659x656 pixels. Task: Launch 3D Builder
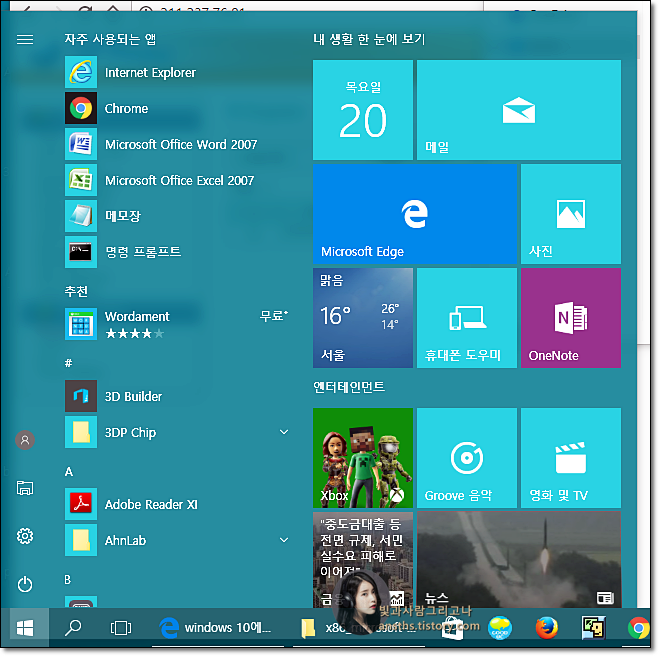pos(177,396)
